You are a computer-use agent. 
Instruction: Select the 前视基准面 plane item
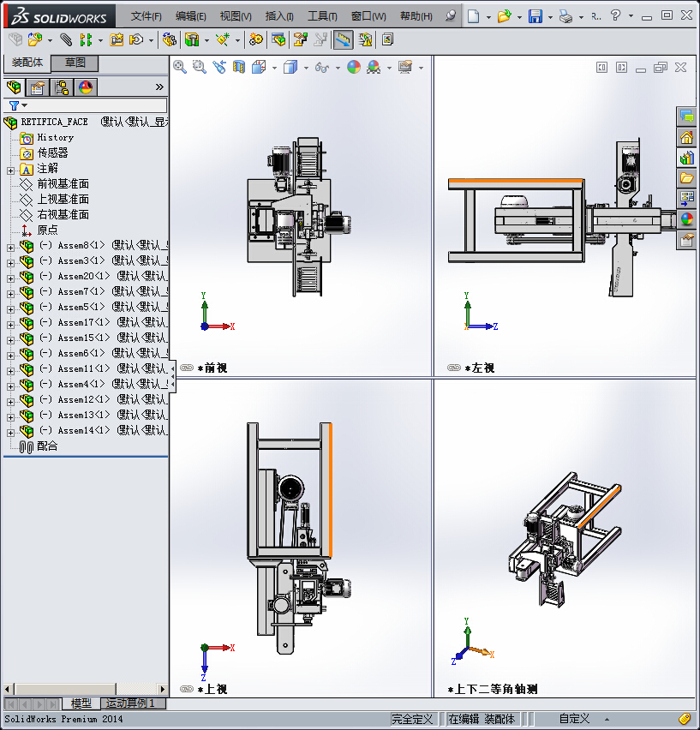[x=63, y=183]
